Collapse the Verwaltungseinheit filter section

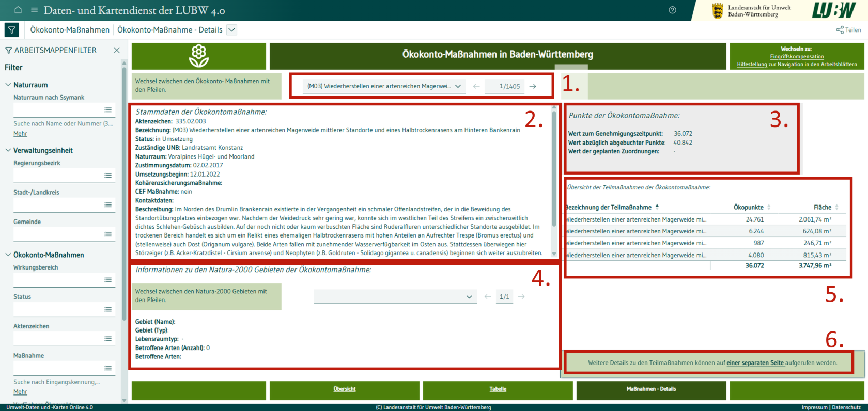(x=8, y=150)
